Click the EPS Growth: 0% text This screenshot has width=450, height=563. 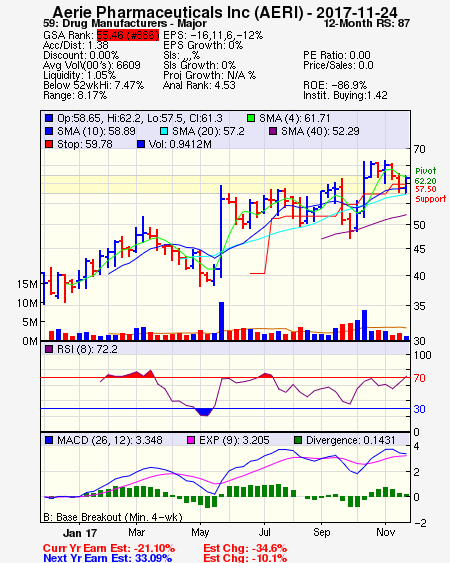203,45
